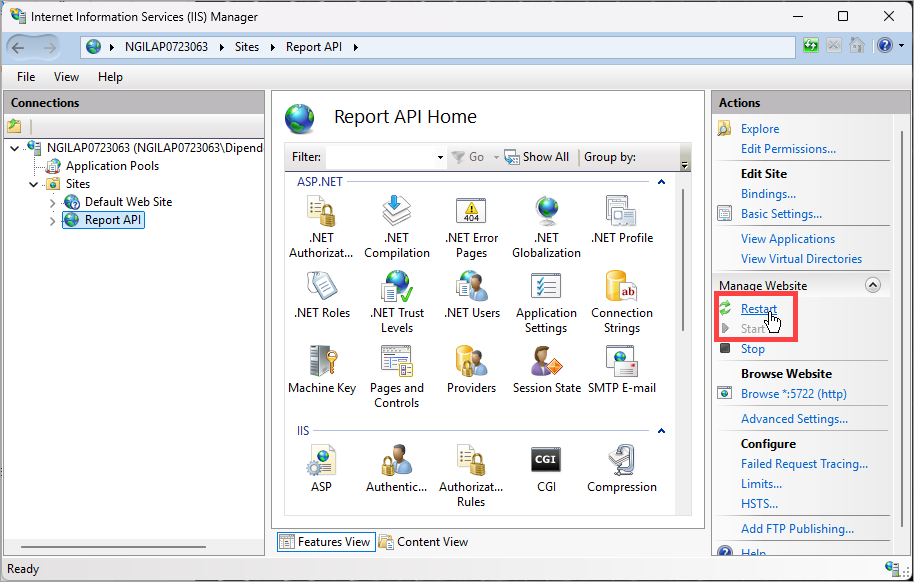The image size is (914, 582).
Task: Click the refresh page toolbar icon
Action: pos(811,45)
